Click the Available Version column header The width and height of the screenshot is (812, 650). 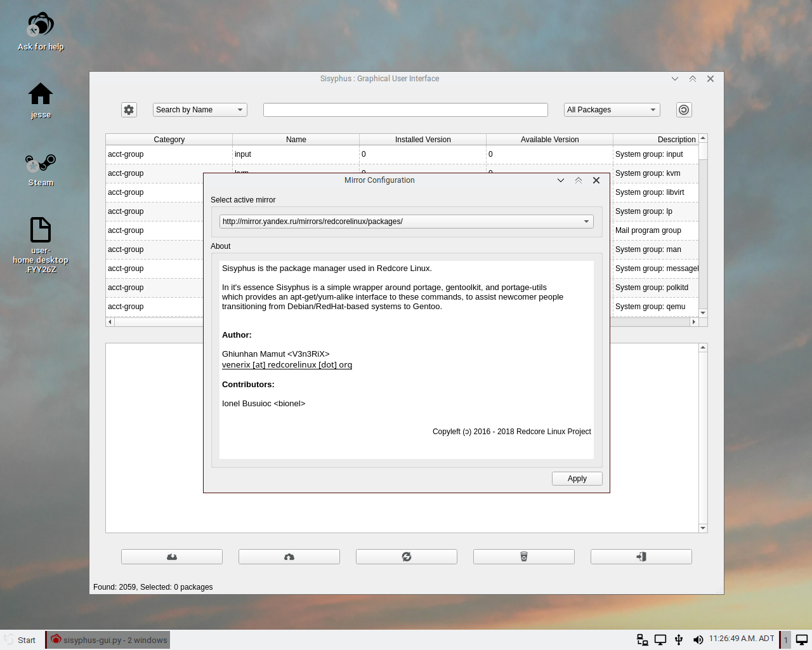[x=550, y=140]
